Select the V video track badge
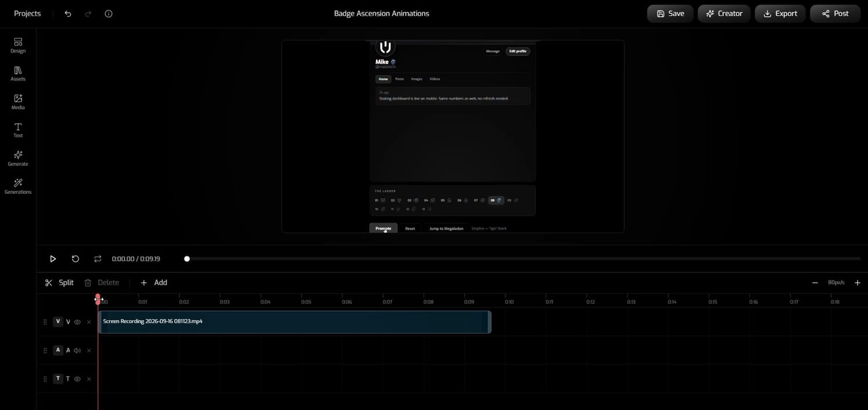868x410 pixels. 58,322
